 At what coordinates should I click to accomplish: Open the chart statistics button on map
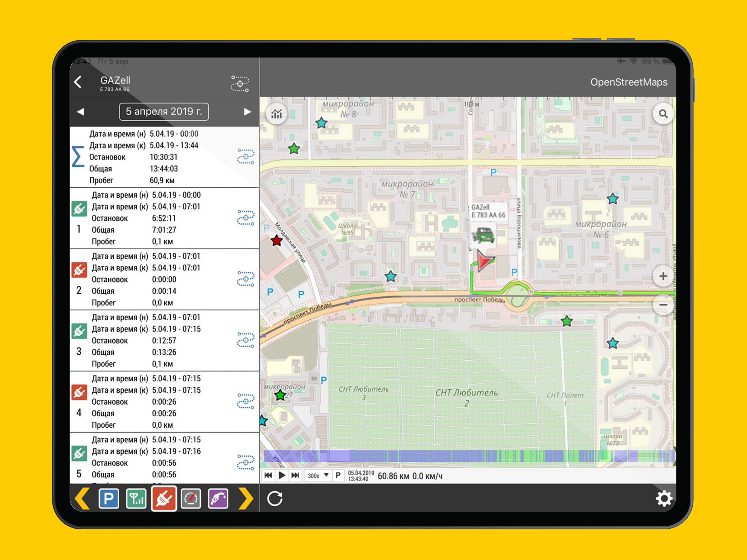point(277,114)
